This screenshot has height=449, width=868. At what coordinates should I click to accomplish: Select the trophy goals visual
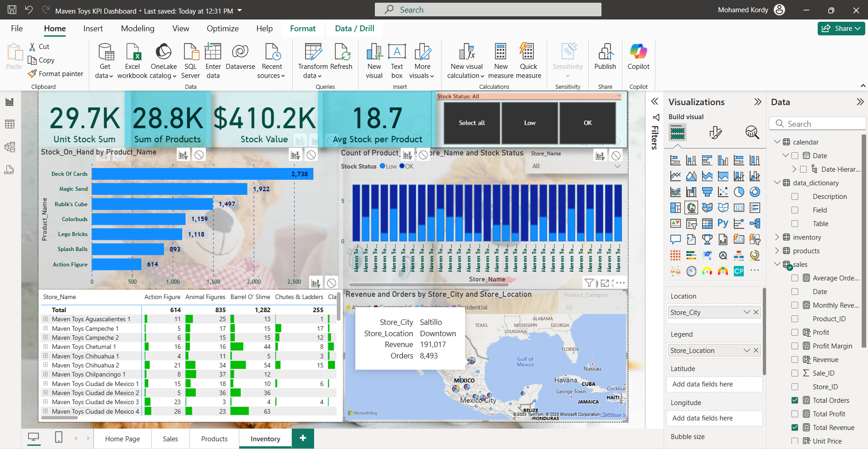point(707,239)
